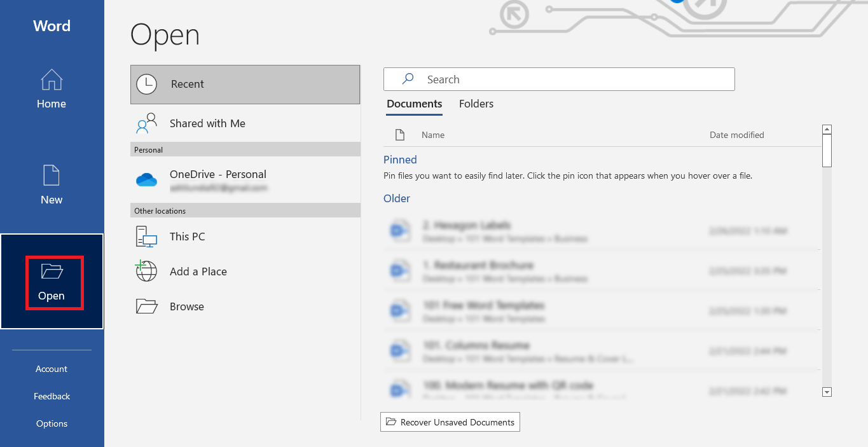Select the This PC computer icon

[147, 237]
